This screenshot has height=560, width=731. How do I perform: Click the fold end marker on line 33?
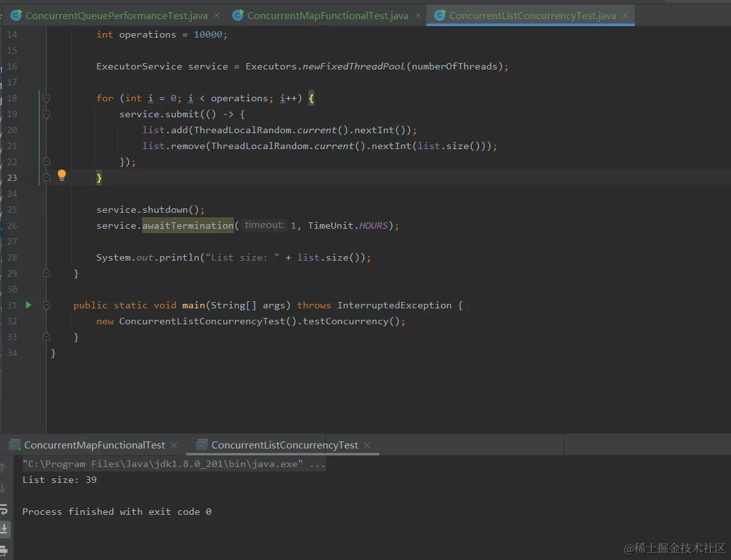tap(46, 336)
